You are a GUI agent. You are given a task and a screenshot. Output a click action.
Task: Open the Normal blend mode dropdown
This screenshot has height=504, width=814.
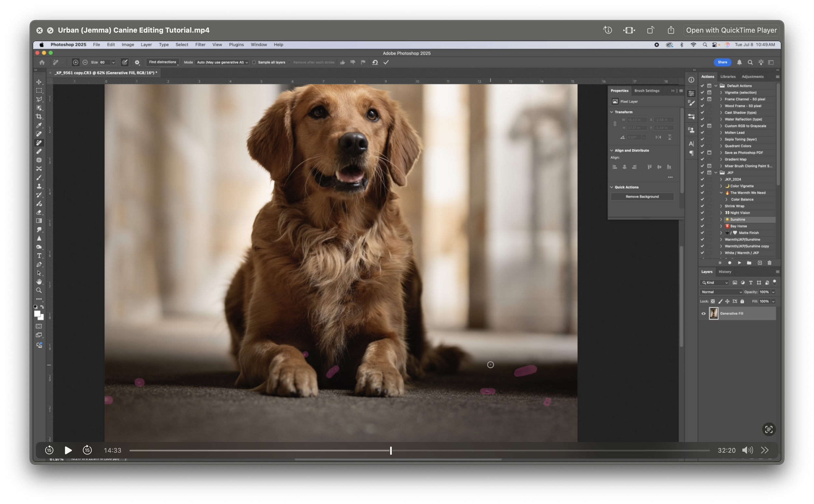pos(721,292)
